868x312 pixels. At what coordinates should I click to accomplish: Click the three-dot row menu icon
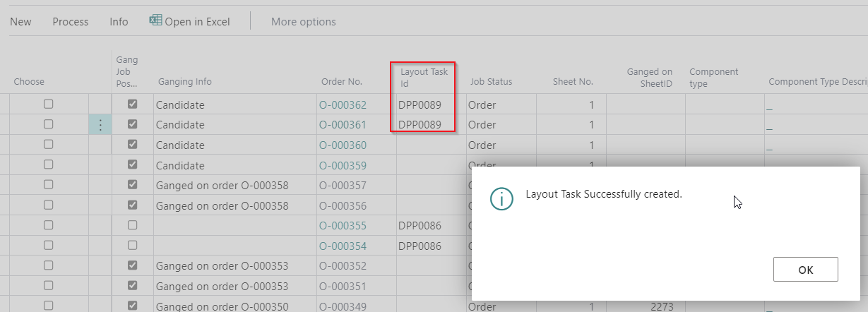pos(100,125)
